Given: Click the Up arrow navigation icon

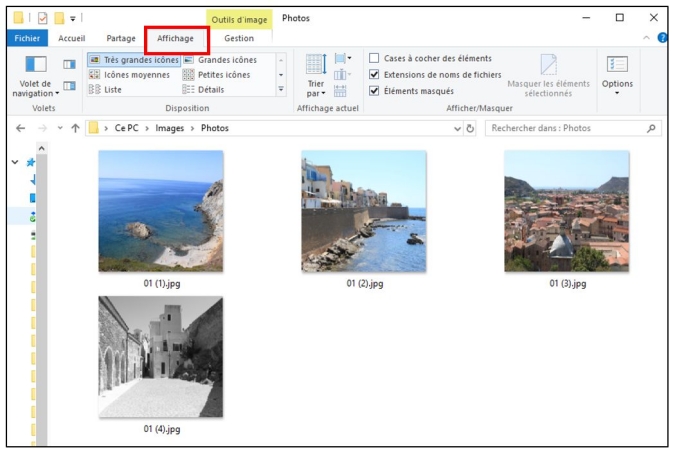Looking at the screenshot, I should [75, 129].
